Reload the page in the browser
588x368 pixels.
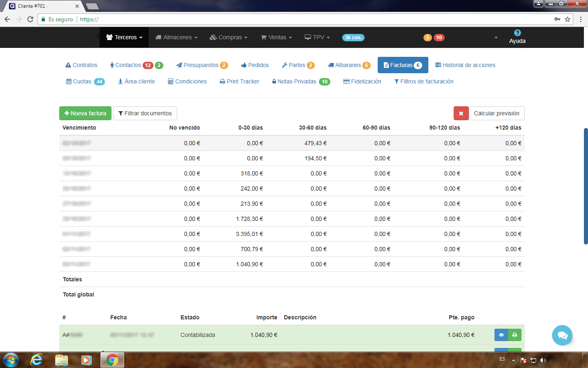[30, 19]
